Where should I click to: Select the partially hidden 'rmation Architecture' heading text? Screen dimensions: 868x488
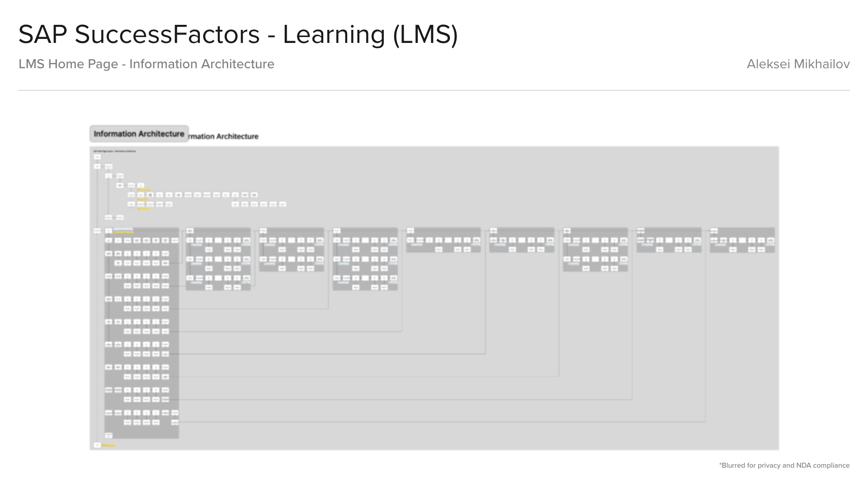(x=223, y=136)
